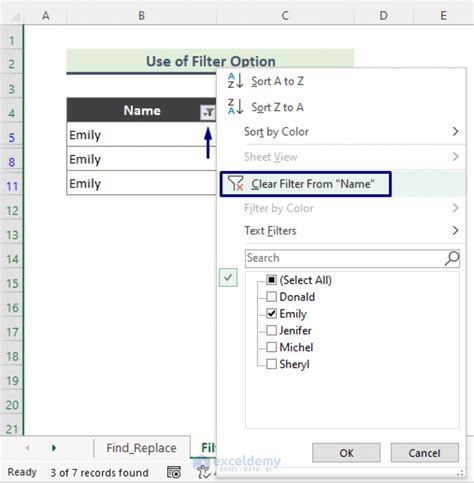Click the previous sheet navigation arrow
Screen dimensions: 474x483
[27, 448]
